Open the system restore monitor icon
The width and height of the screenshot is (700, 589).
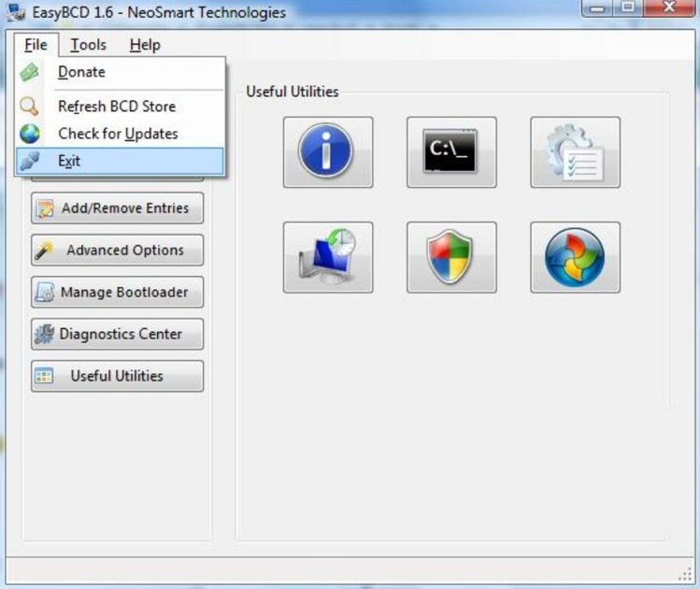click(x=327, y=257)
